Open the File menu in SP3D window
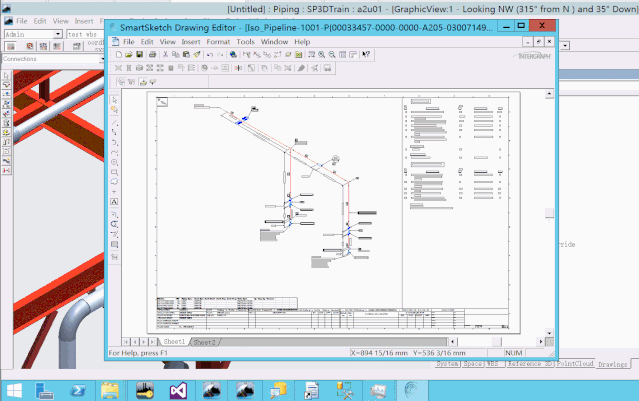 tap(22, 21)
